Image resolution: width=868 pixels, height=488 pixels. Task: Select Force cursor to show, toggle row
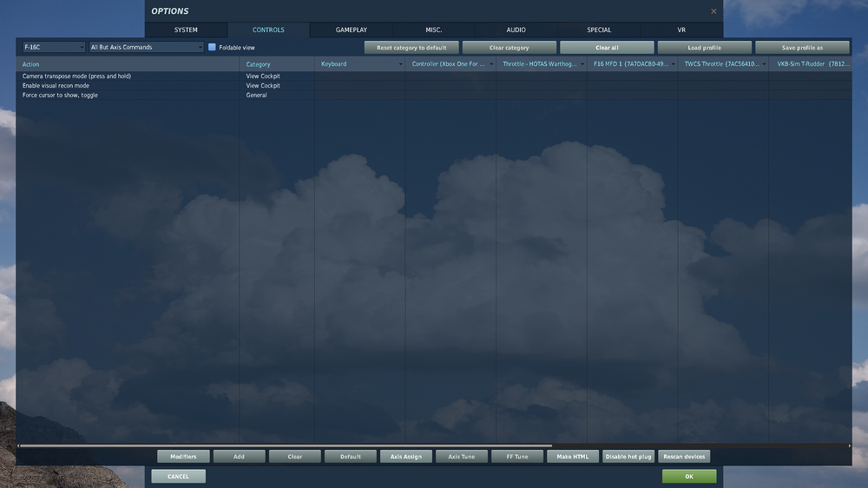pyautogui.click(x=434, y=95)
